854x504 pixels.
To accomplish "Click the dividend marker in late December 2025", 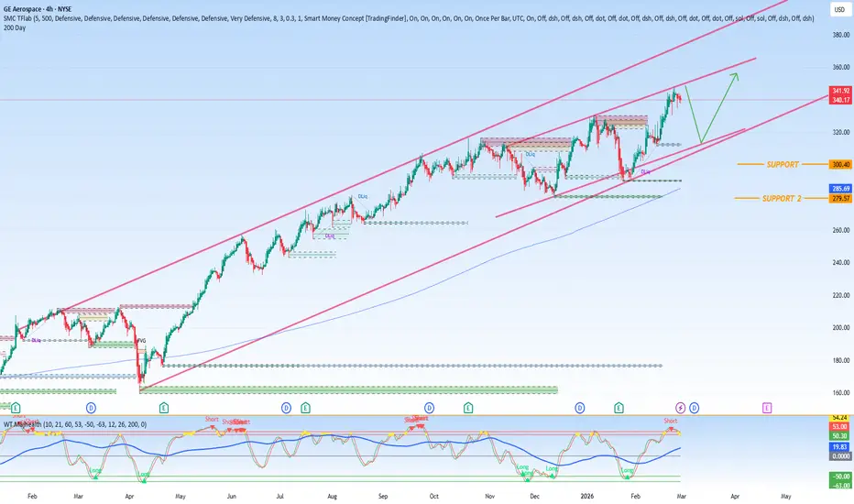I will (579, 408).
